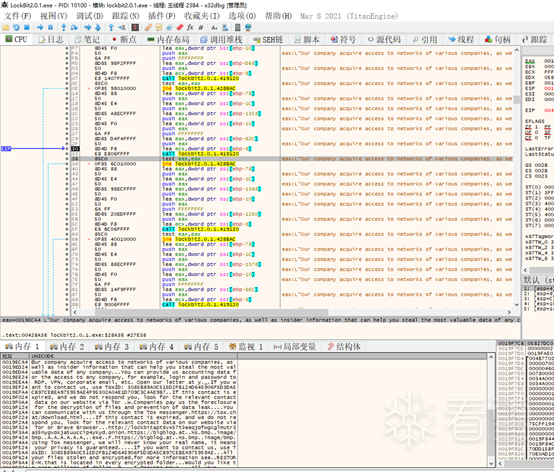Screen dimensions: 554x472
Task: Switch to the 符号 tab
Action: coord(343,40)
